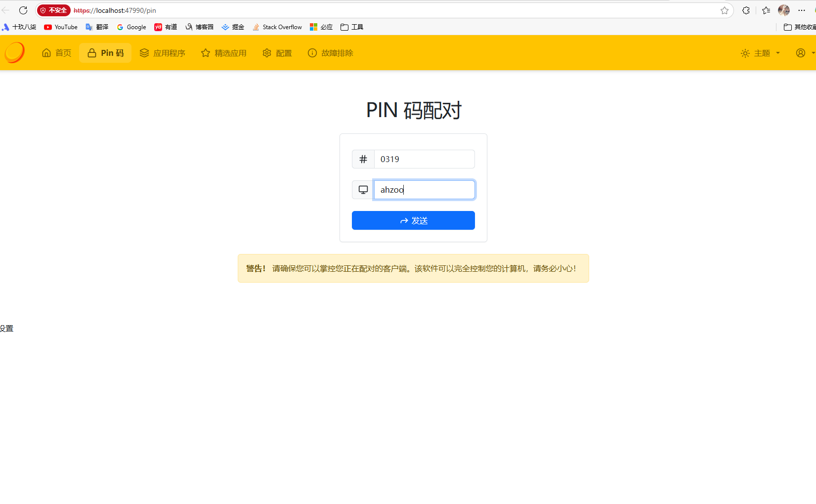Go to 应用程序 applications page
Viewport: 816px width, 504px height.
pos(163,53)
